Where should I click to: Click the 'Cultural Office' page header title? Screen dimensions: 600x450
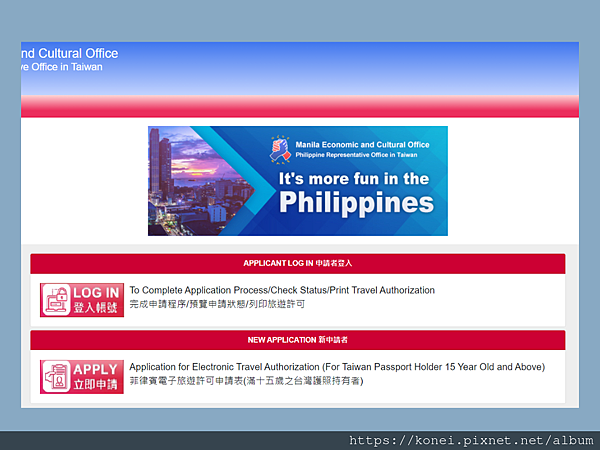point(70,53)
